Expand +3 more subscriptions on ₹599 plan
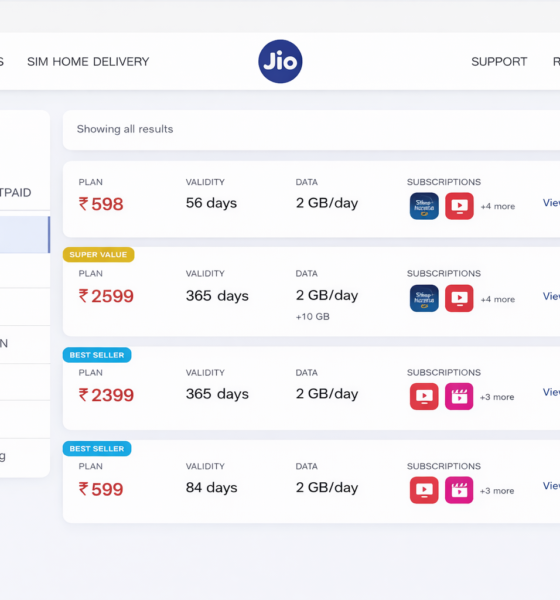Screen dimensions: 560x600 pyautogui.click(x=497, y=491)
